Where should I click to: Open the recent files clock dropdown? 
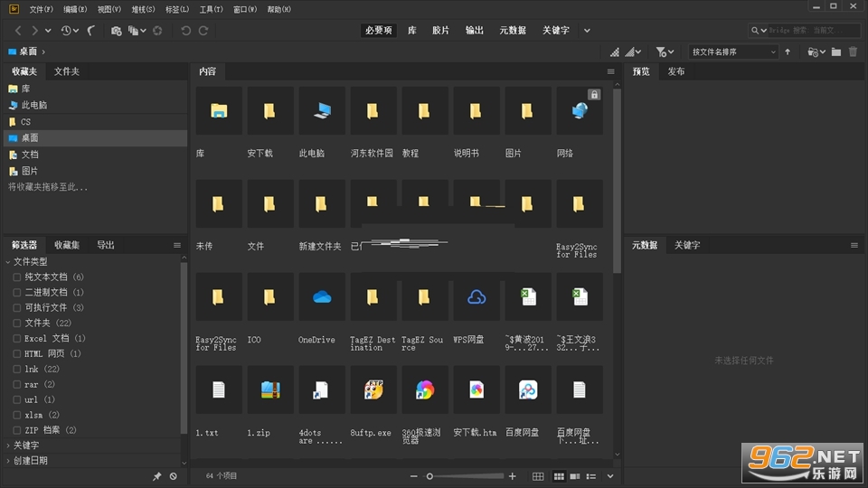70,31
